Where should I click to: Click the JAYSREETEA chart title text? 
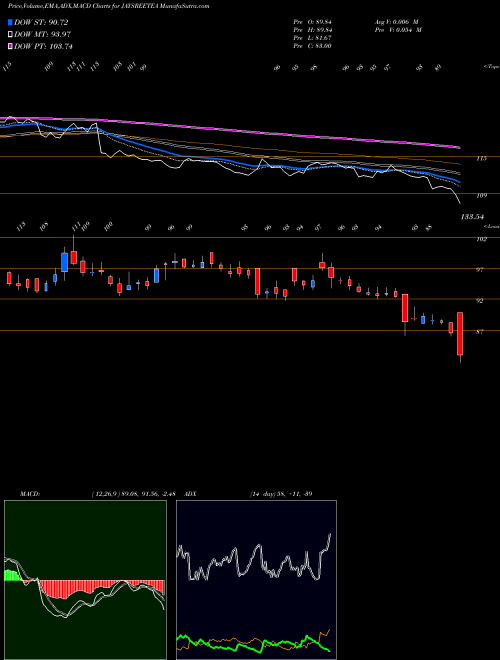pos(108,6)
